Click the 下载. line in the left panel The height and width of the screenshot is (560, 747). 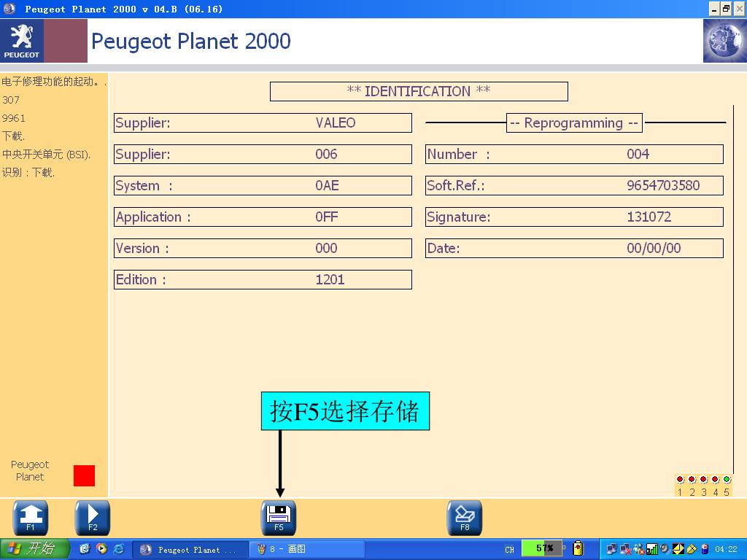[13, 136]
